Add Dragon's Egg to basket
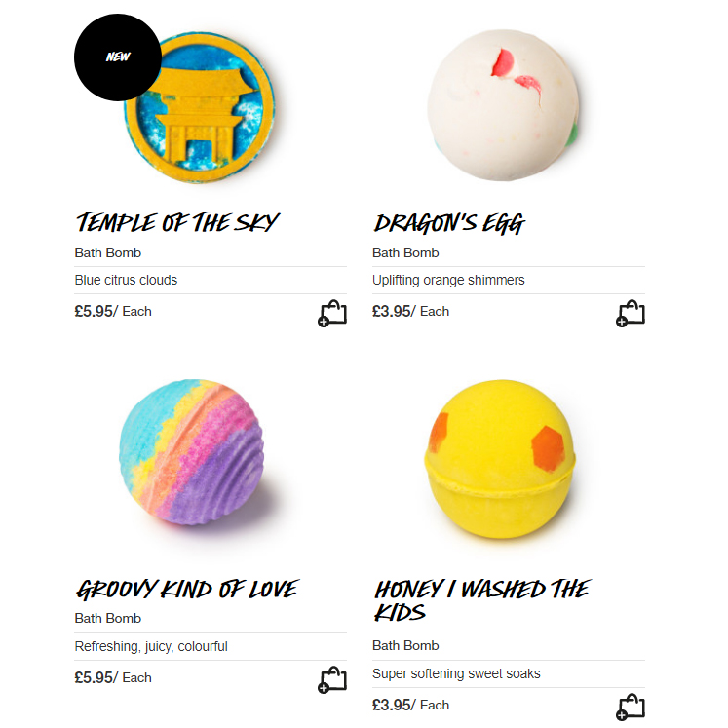The image size is (728, 728). point(630,314)
